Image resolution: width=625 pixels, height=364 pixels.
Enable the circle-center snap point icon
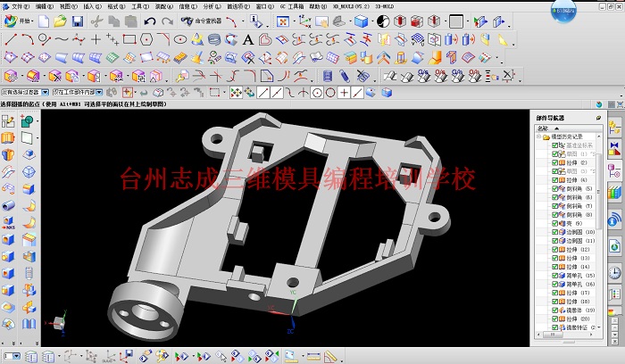[317, 93]
